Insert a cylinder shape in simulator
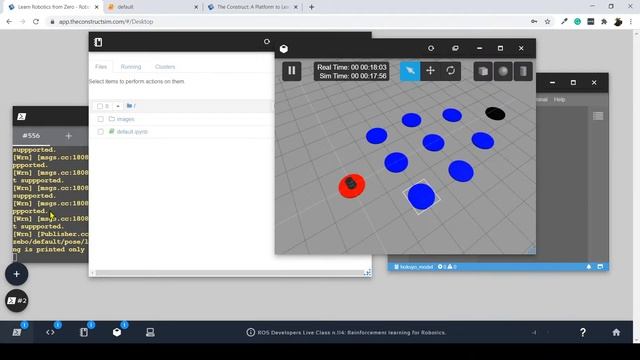 tap(523, 71)
